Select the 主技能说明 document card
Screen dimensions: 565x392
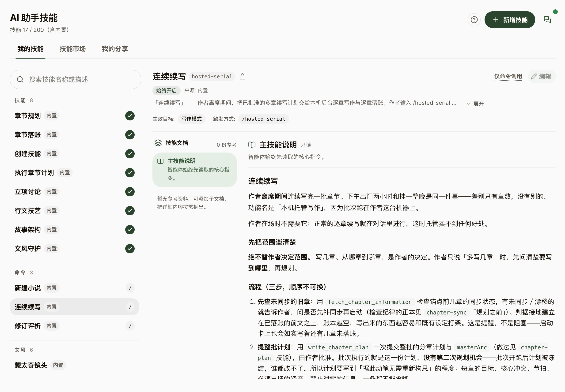(x=194, y=170)
